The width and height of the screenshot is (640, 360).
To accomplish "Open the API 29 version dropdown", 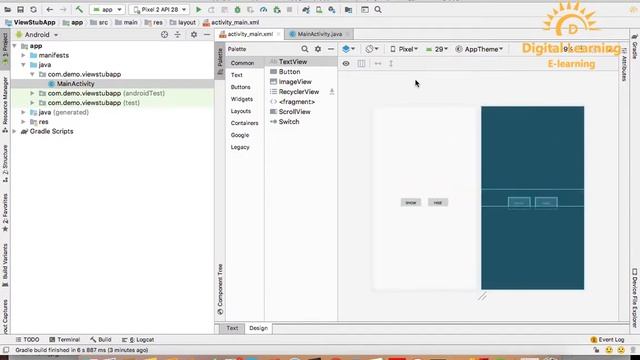I will click(437, 49).
